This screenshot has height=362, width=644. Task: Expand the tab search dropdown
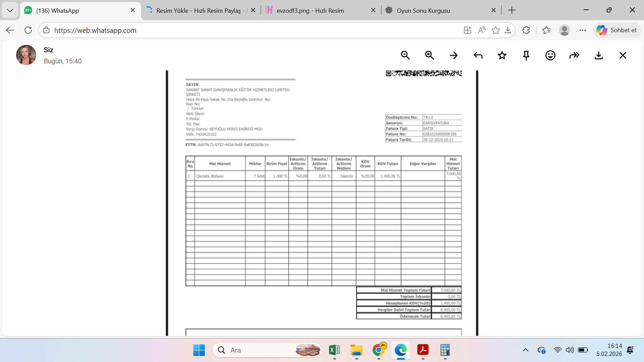[10, 10]
